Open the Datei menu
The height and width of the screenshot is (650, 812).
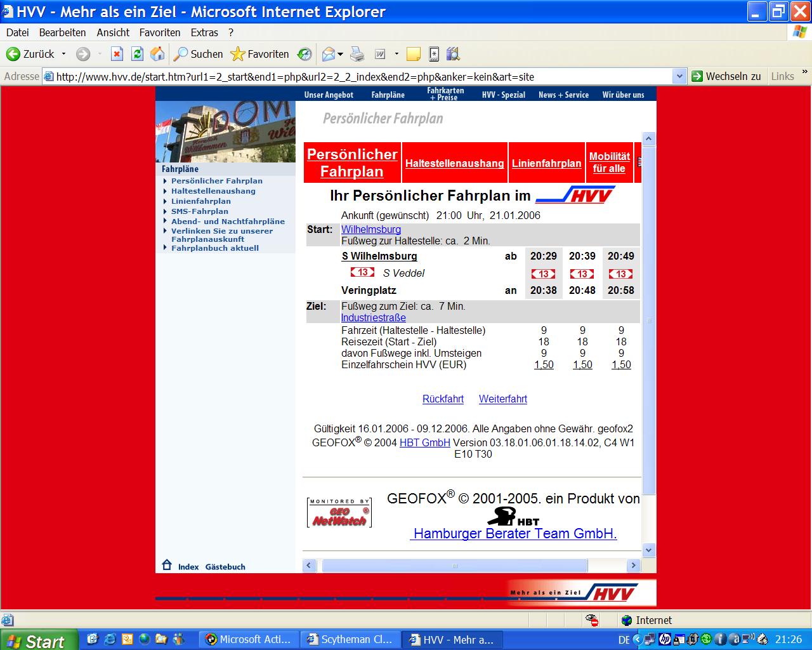tap(17, 32)
